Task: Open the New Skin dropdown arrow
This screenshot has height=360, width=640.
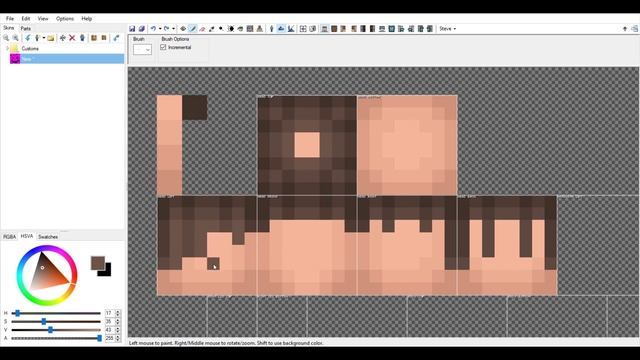Action: [44, 38]
